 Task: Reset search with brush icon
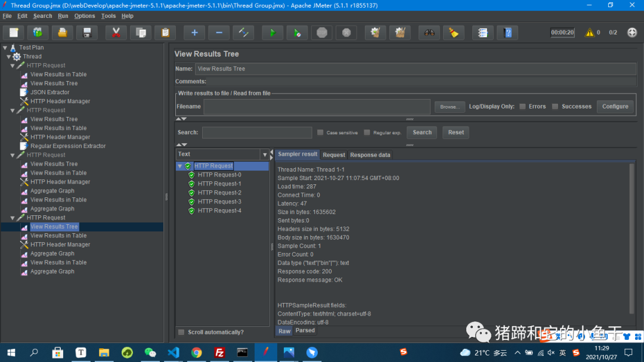(454, 32)
